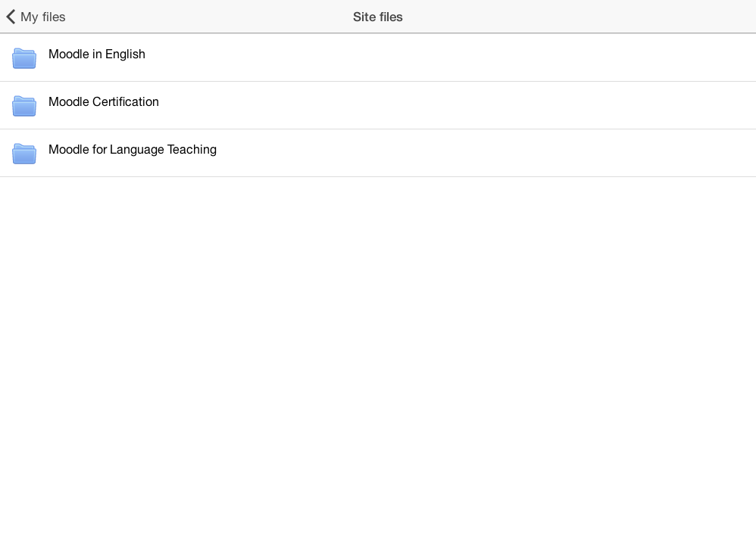This screenshot has width=756, height=551.
Task: Click the Moodle in English folder icon
Action: click(24, 58)
